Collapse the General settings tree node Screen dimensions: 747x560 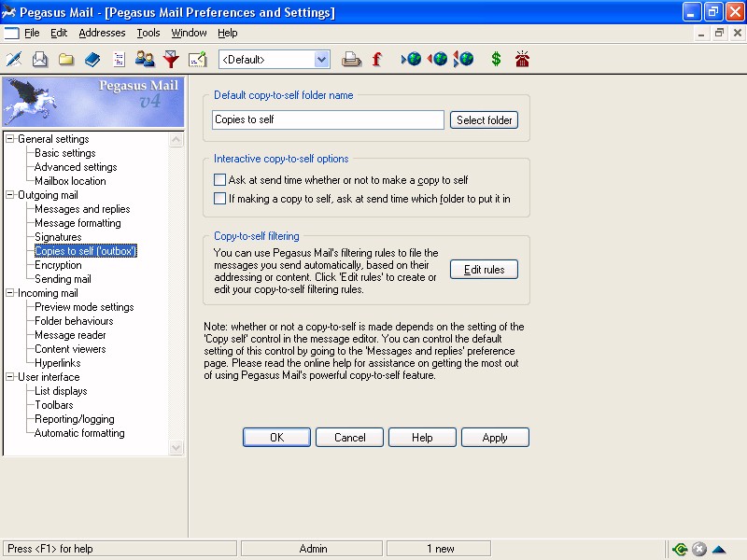[x=10, y=139]
